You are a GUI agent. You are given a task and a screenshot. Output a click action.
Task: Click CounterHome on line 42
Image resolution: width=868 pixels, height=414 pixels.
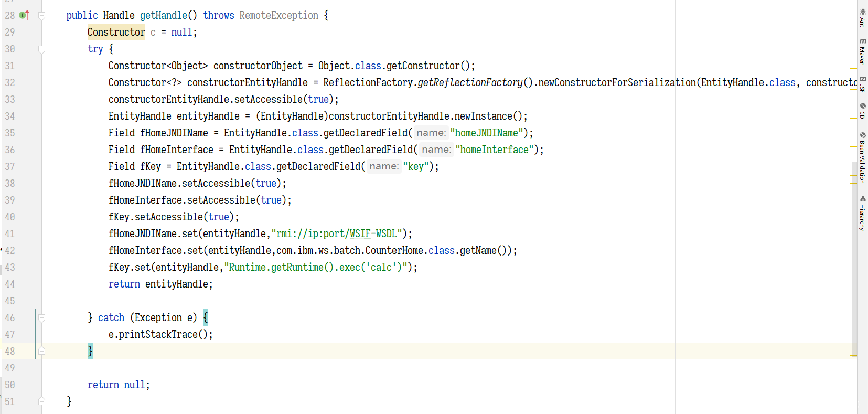(394, 250)
